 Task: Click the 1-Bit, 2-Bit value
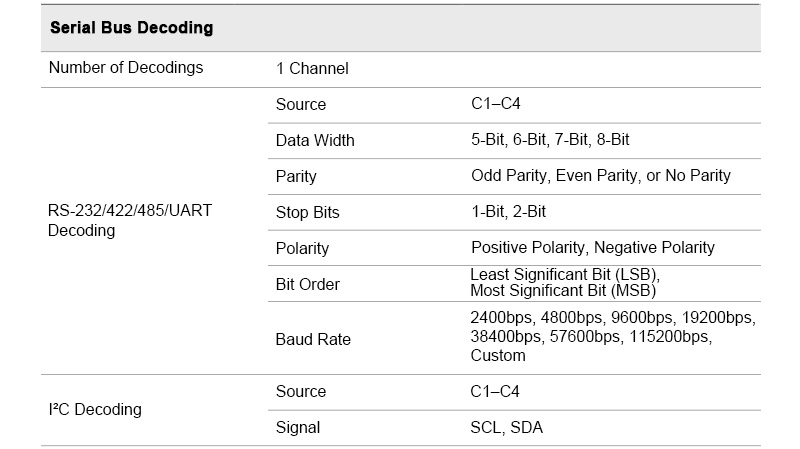click(x=508, y=212)
